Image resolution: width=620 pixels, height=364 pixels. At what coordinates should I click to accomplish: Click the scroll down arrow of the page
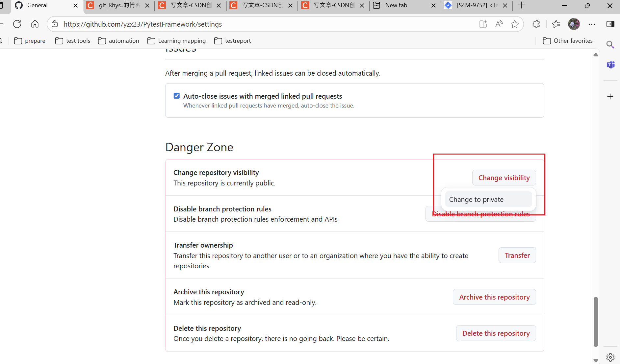[596, 360]
